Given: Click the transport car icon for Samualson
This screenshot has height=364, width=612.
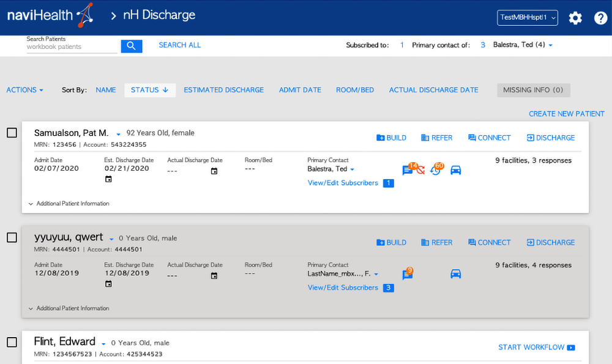Looking at the screenshot, I should tap(455, 170).
